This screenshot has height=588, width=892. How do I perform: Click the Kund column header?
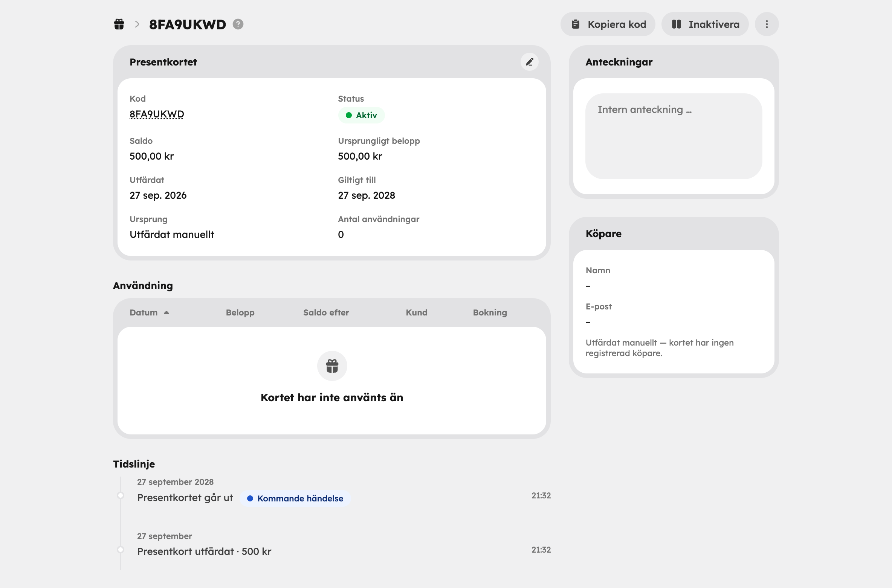click(417, 312)
